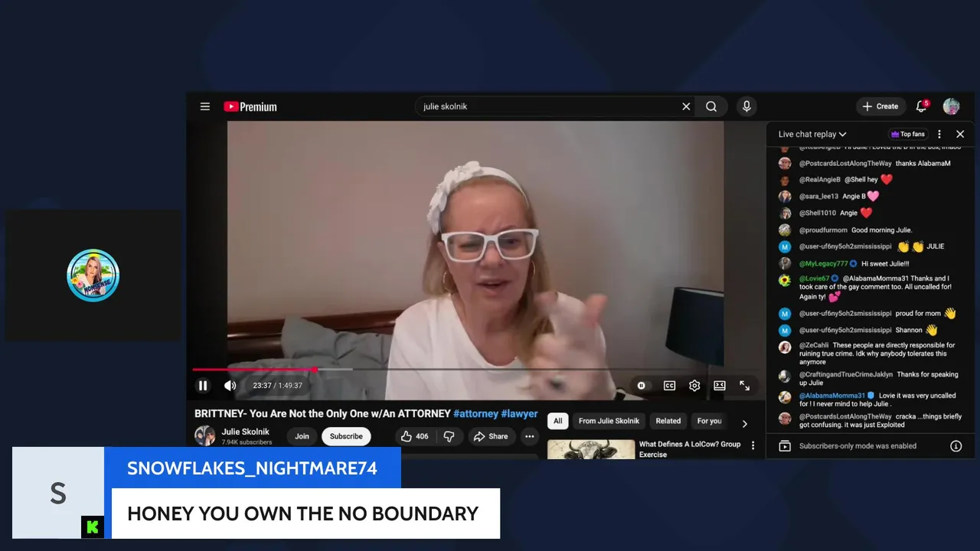Open Julie Skolnik channel avatar
Screen dimensions: 980x551
point(204,435)
